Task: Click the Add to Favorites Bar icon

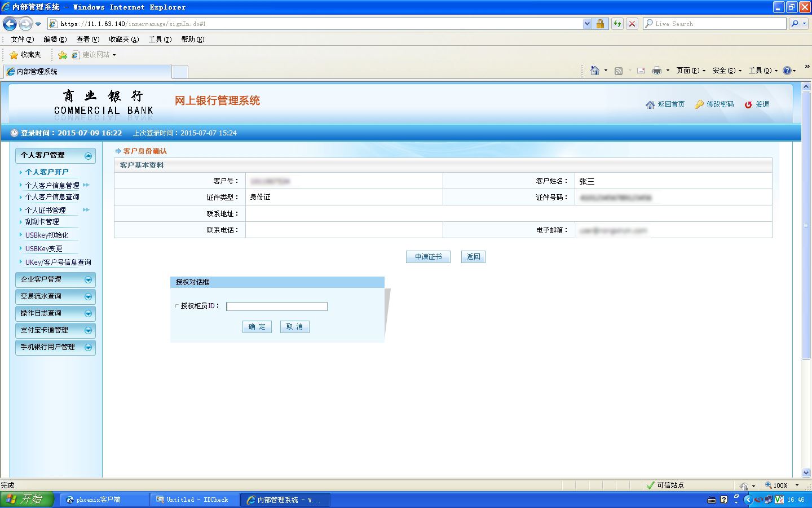Action: pyautogui.click(x=63, y=55)
